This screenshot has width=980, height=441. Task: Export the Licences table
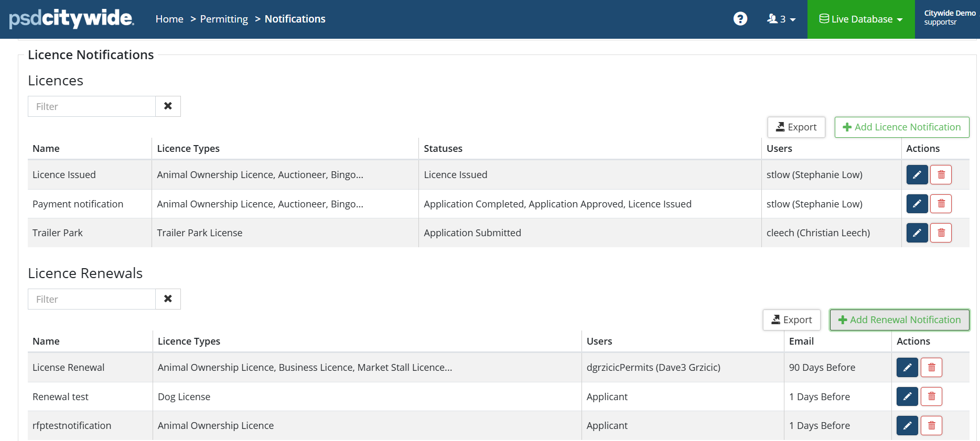click(x=796, y=127)
